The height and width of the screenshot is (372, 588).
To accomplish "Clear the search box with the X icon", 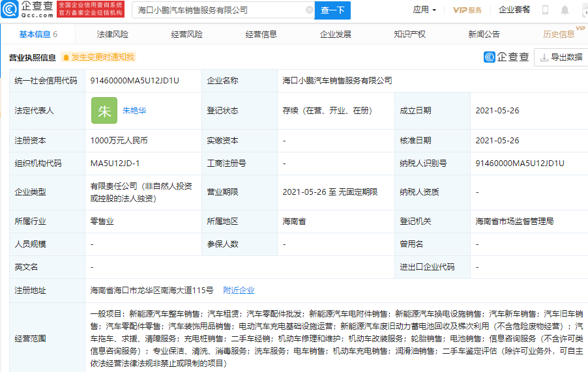I will (309, 10).
